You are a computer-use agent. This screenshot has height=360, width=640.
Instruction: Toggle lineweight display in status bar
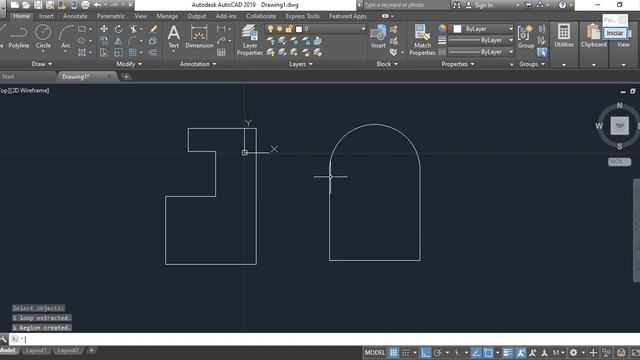coord(507,353)
